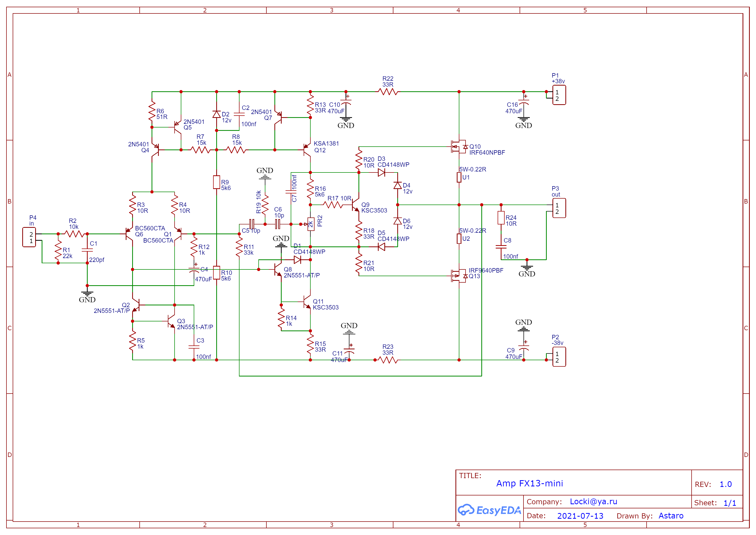Click the 'R12 1k' label

[x=204, y=250]
